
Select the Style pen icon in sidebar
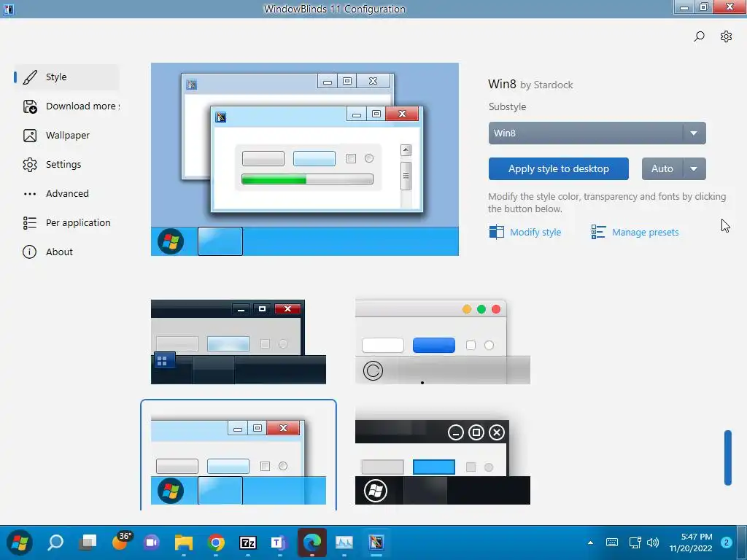[x=30, y=77]
